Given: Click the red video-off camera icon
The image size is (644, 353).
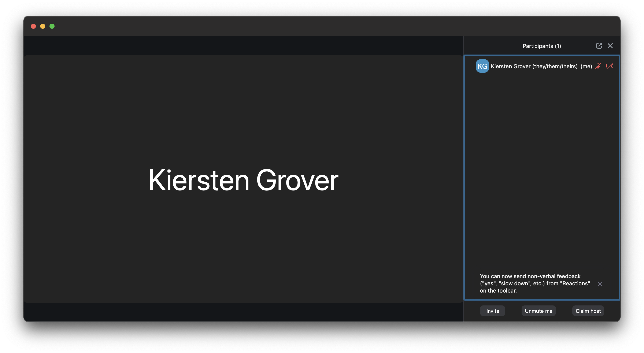Looking at the screenshot, I should pos(610,66).
